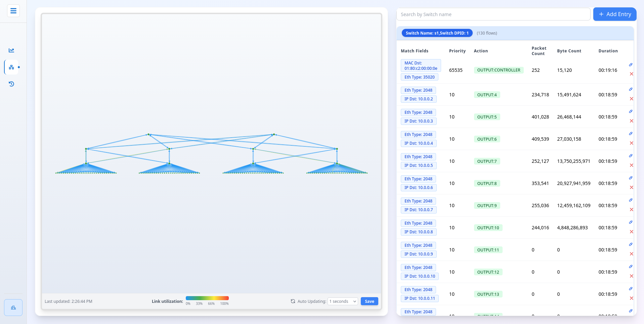Click the Save button below the topology view
The image size is (644, 324).
coord(369,301)
